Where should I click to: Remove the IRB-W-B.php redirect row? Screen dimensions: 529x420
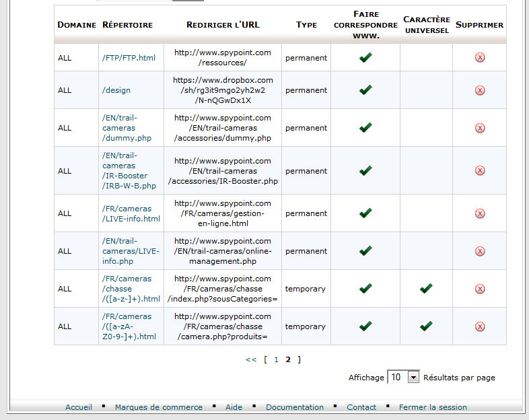coord(480,171)
